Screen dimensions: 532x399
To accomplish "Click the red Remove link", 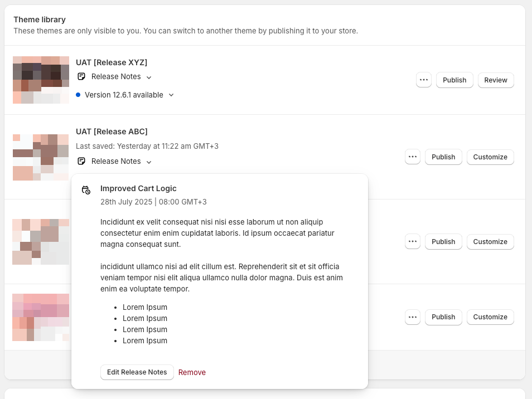I will 192,372.
